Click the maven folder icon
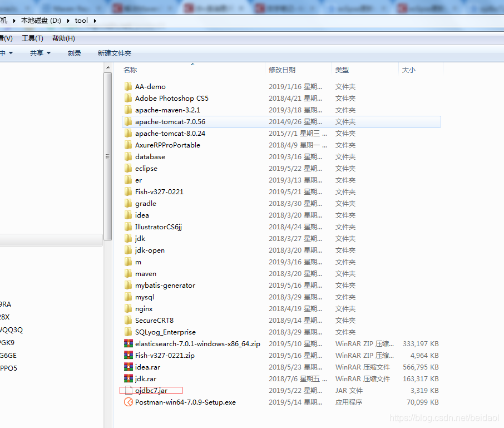This screenshot has height=428, width=504. tap(128, 274)
